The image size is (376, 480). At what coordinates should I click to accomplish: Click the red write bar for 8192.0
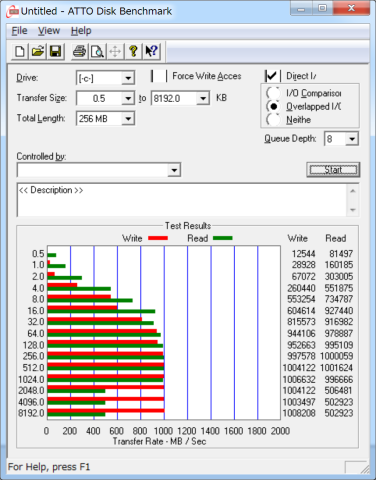[x=106, y=411]
